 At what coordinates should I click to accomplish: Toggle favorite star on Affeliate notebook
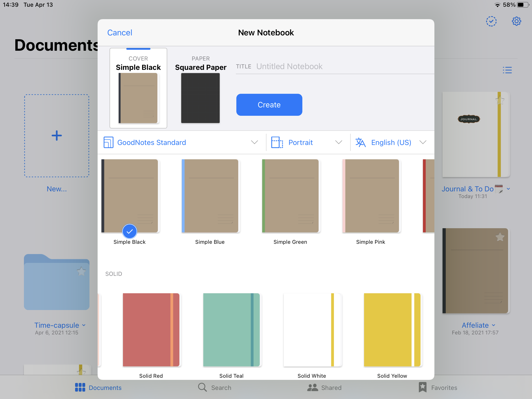[x=500, y=237]
